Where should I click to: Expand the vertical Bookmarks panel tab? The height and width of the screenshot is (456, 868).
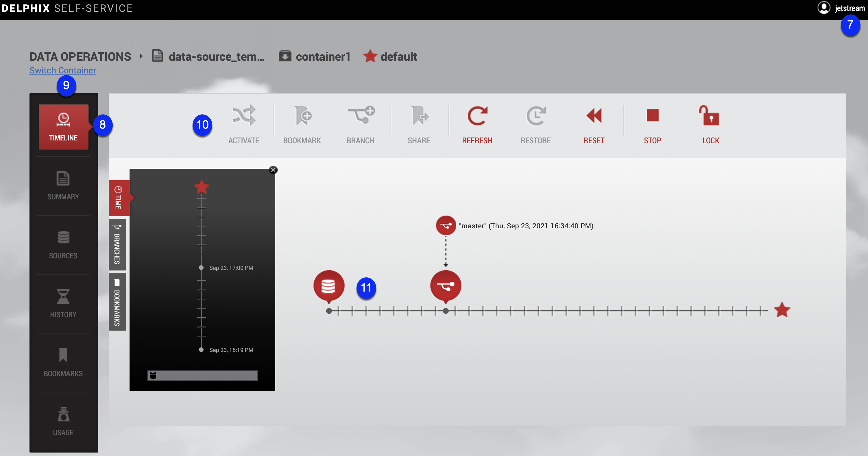click(117, 302)
